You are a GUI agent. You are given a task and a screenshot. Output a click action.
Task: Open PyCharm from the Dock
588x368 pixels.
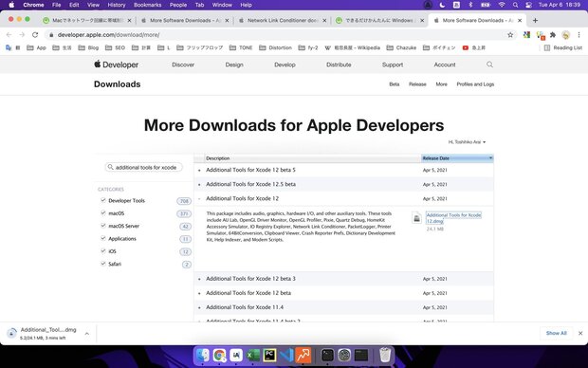point(269,355)
